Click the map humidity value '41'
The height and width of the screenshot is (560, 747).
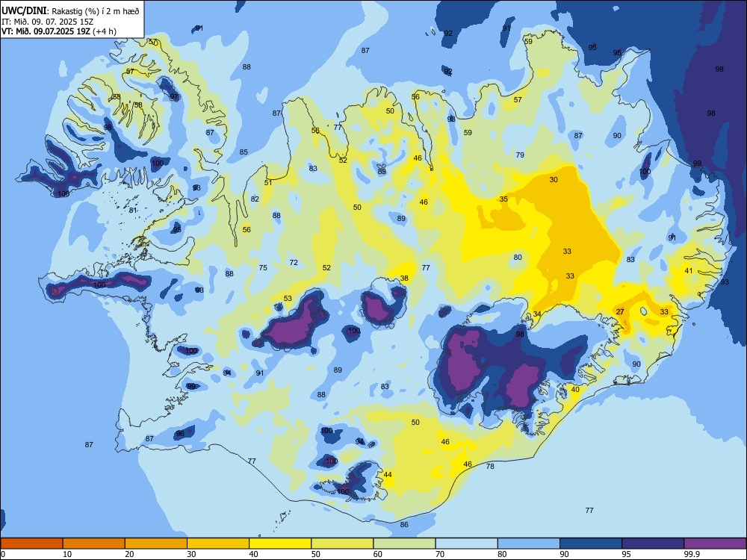(x=689, y=270)
